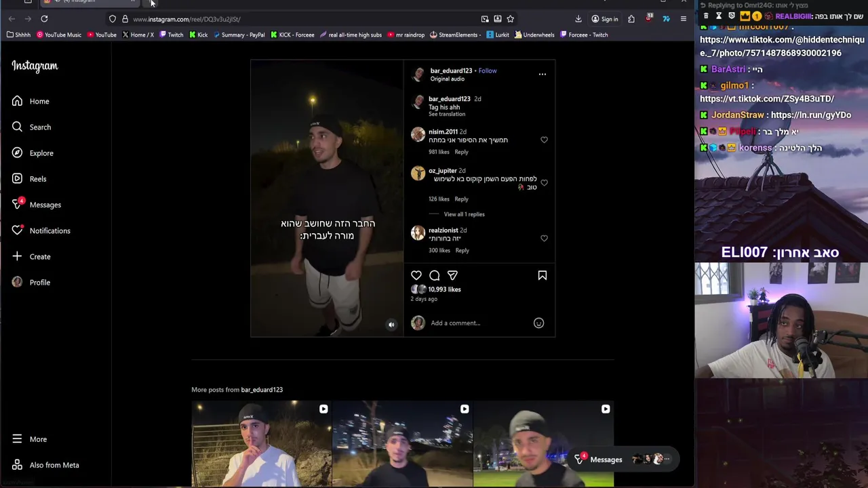Save the reel with the bookmark icon
The height and width of the screenshot is (488, 868).
click(542, 275)
